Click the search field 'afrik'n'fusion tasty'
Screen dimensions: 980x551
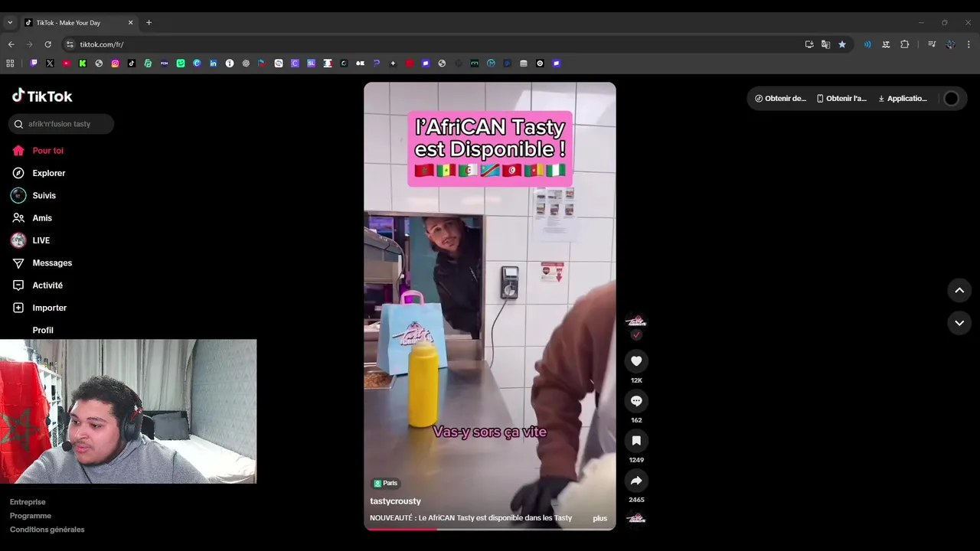[61, 124]
